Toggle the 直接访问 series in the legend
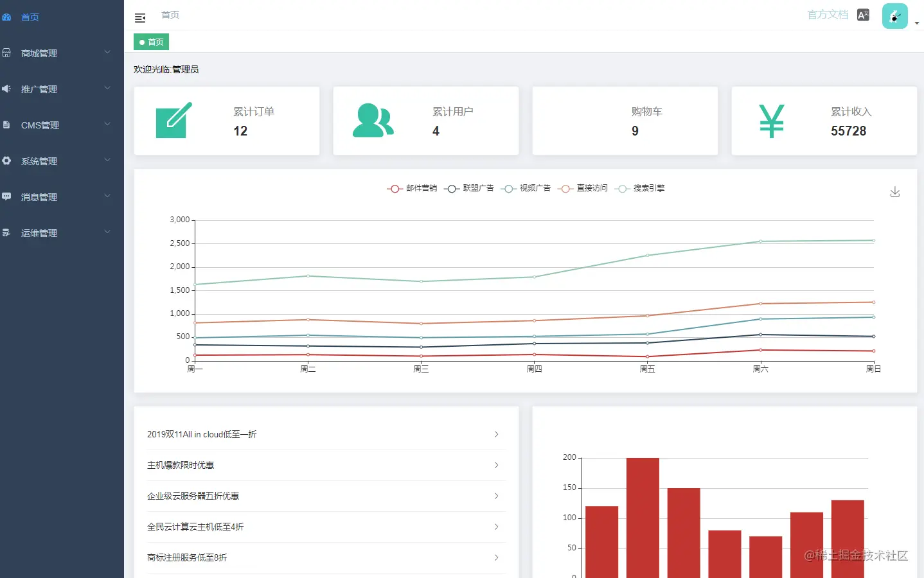 point(583,188)
